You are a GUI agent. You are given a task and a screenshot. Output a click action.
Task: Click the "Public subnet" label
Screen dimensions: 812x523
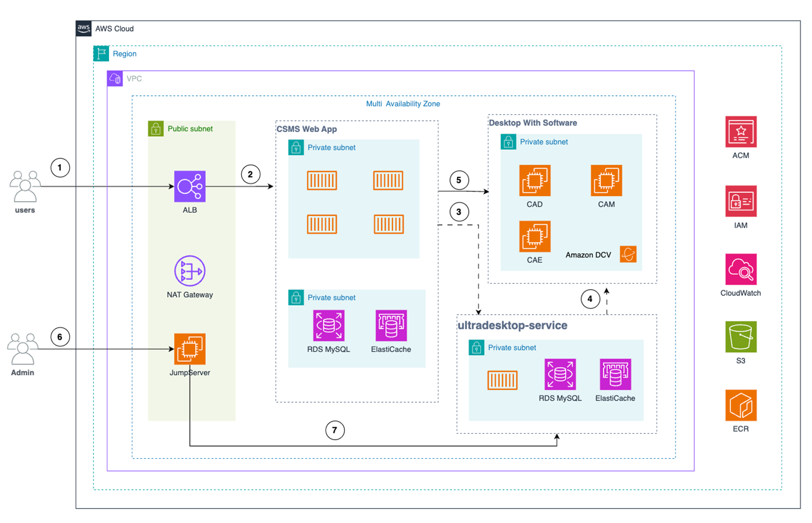(190, 129)
